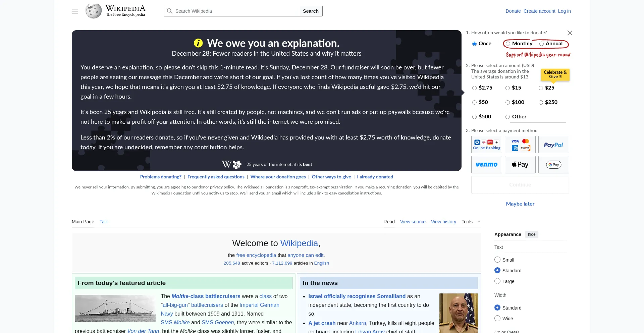Open the View history tab
The image size is (644, 333).
click(443, 222)
